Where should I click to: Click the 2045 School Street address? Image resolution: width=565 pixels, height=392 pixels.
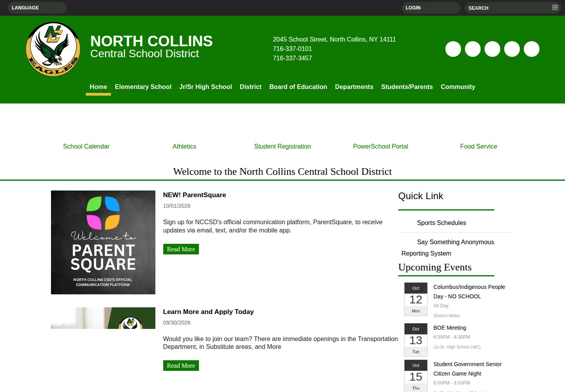pyautogui.click(x=334, y=40)
